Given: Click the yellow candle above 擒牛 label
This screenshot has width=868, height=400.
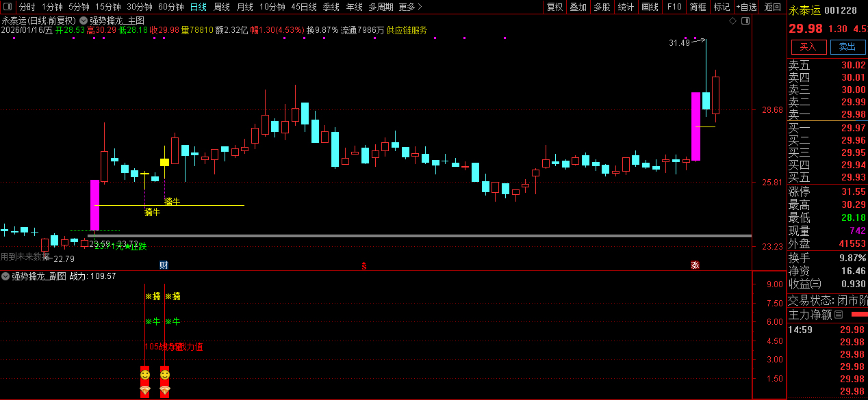Looking at the screenshot, I should coord(164,162).
